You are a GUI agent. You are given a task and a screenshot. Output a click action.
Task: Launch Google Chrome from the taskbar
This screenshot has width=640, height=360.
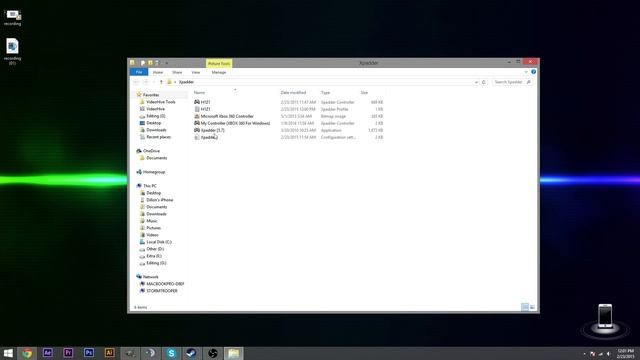(27, 353)
